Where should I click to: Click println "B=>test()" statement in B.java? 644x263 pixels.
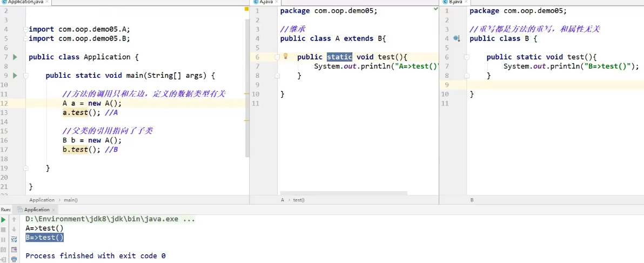(571, 66)
